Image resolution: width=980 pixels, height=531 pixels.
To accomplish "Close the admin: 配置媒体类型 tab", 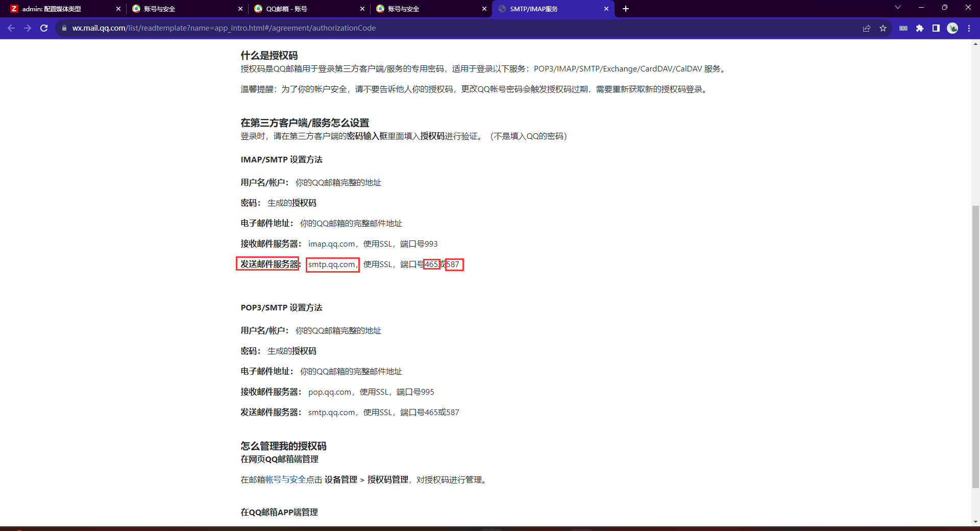I will click(x=118, y=9).
